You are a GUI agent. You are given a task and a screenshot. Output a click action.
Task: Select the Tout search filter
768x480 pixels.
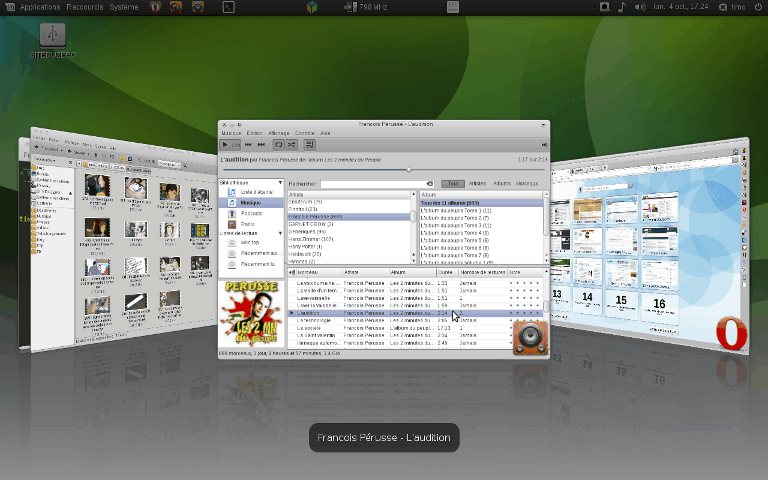pyautogui.click(x=453, y=184)
